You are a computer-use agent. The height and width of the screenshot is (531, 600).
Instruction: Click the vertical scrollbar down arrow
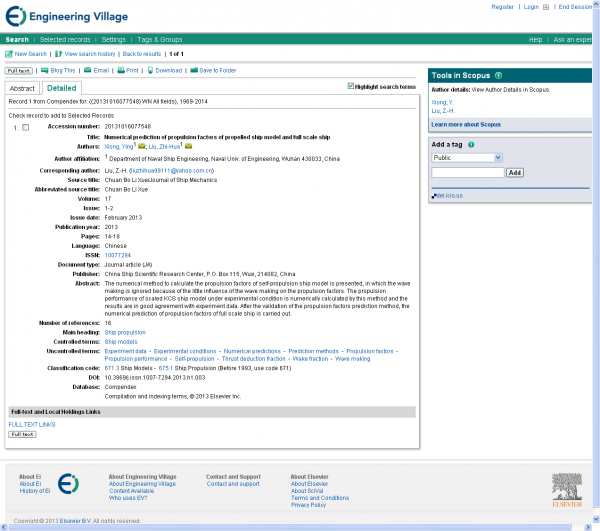596,519
